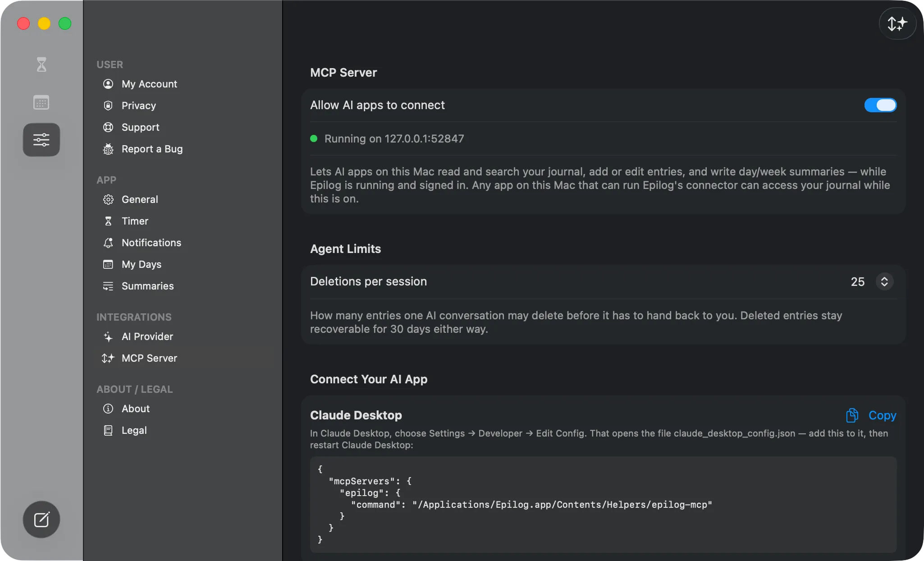Click the "MCP Server" section heading

click(x=343, y=73)
